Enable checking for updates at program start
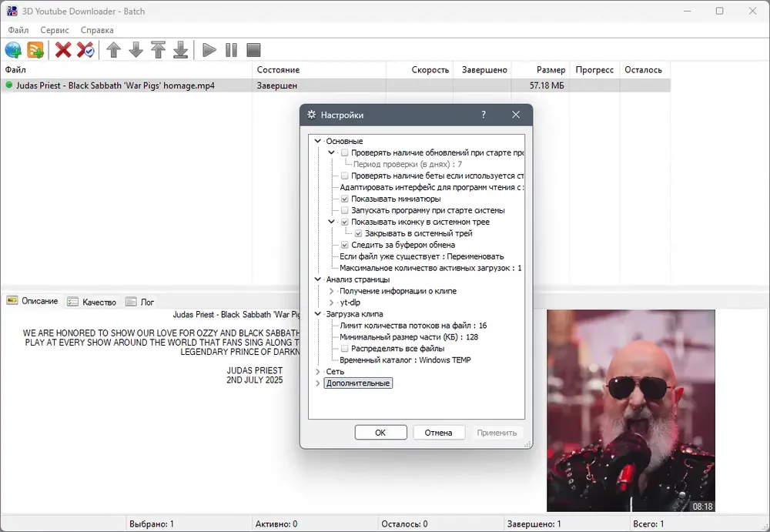This screenshot has width=770, height=532. (345, 152)
